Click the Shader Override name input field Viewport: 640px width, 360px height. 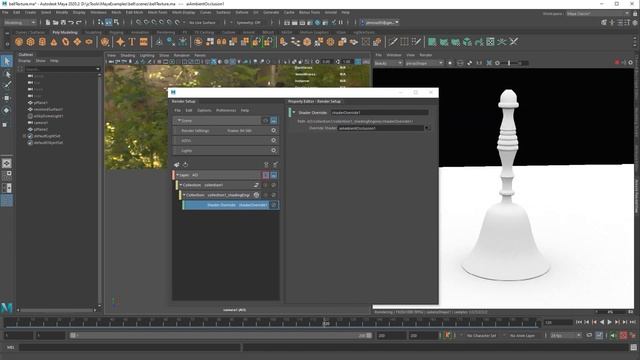click(380, 112)
